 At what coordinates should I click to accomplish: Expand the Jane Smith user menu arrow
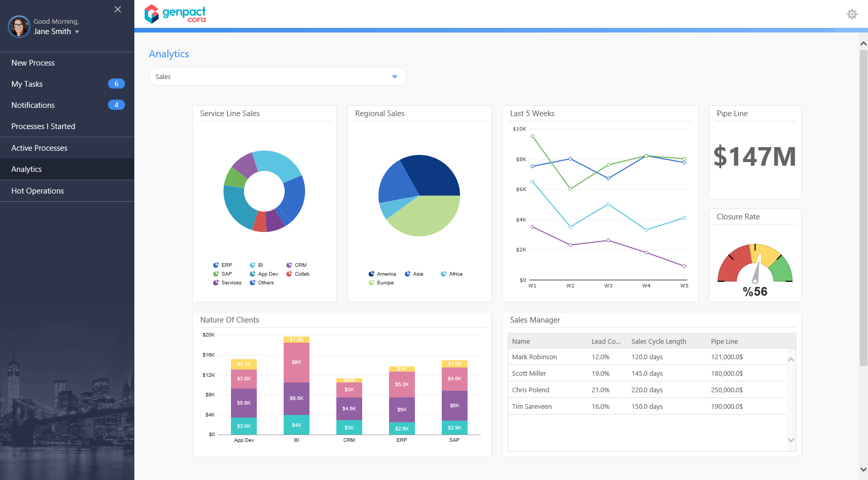tap(77, 32)
